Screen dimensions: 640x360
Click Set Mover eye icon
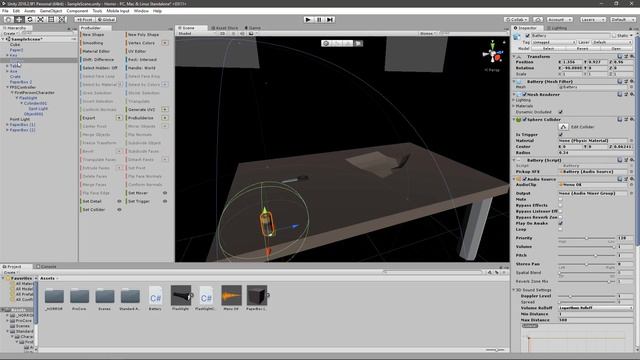click(165, 193)
